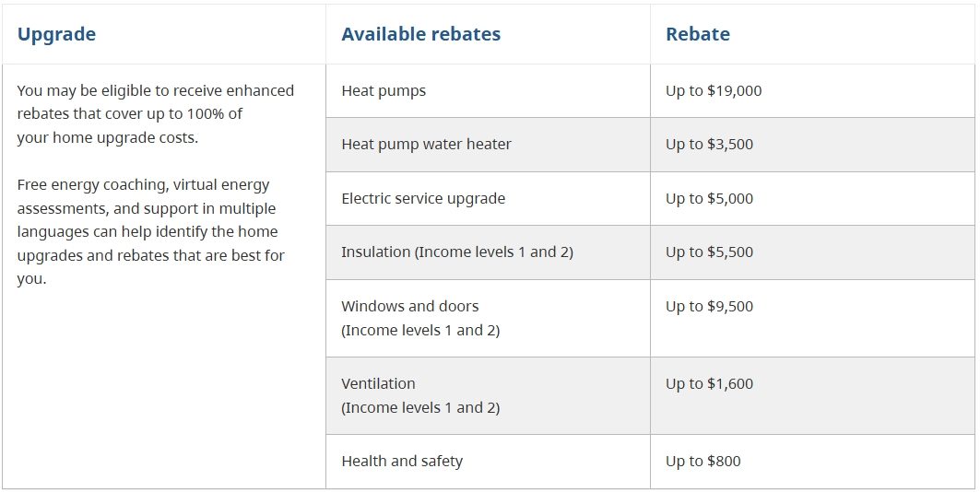
Task: Click the Up to $800 rebate amount
Action: (x=703, y=461)
